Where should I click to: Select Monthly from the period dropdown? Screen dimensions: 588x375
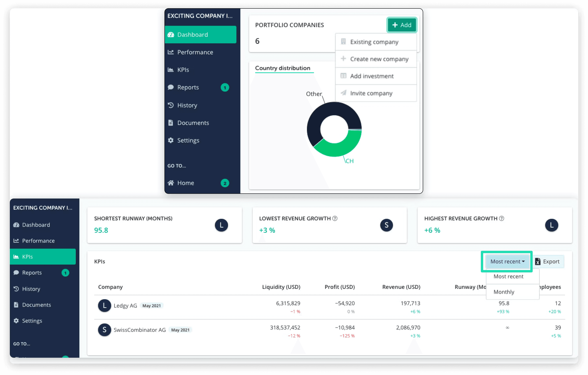tap(504, 292)
